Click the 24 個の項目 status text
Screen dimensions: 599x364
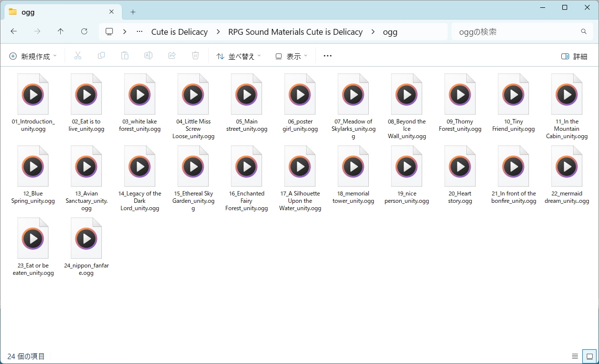click(x=26, y=356)
